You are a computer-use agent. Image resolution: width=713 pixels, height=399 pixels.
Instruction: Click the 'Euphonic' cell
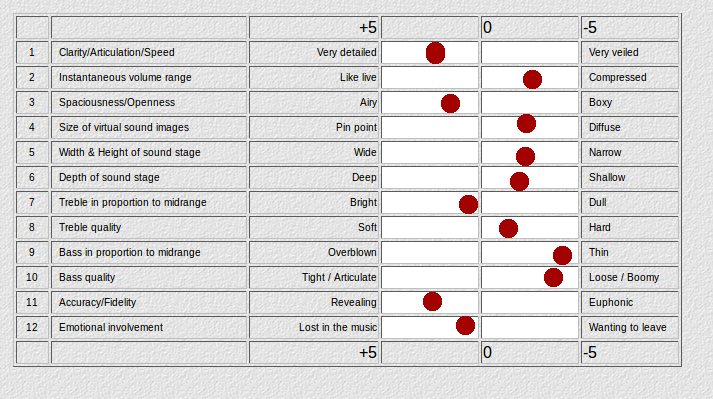(630, 303)
